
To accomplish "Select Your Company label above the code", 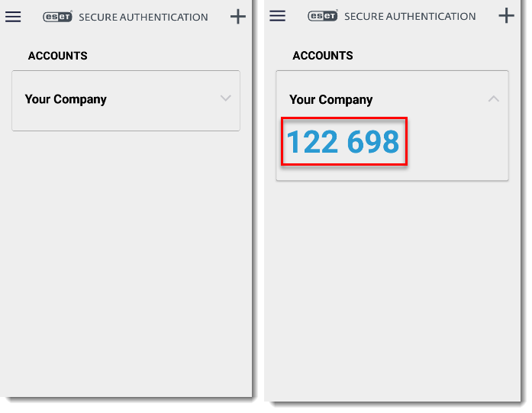I will pyautogui.click(x=331, y=100).
